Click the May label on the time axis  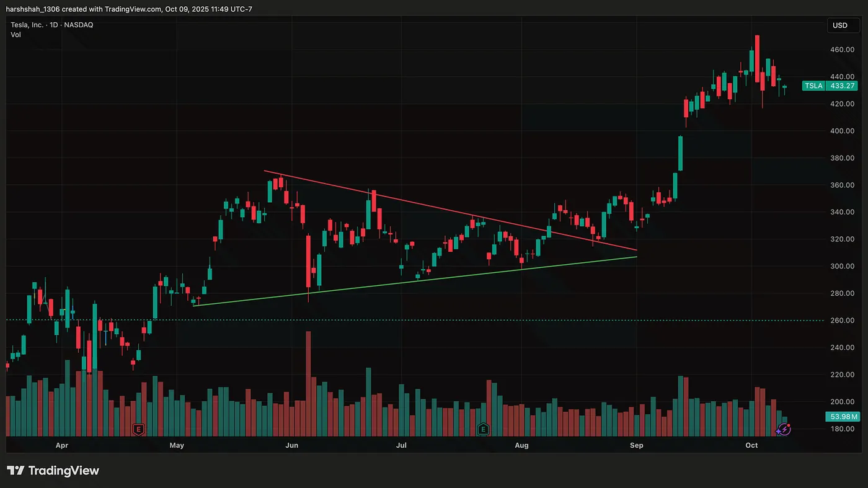(177, 445)
